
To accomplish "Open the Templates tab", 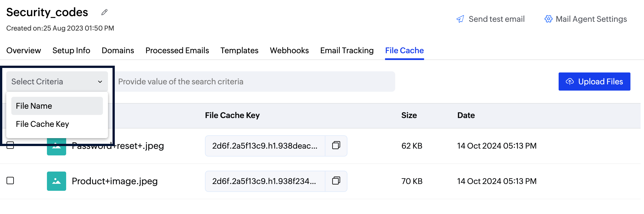I will coord(239,50).
